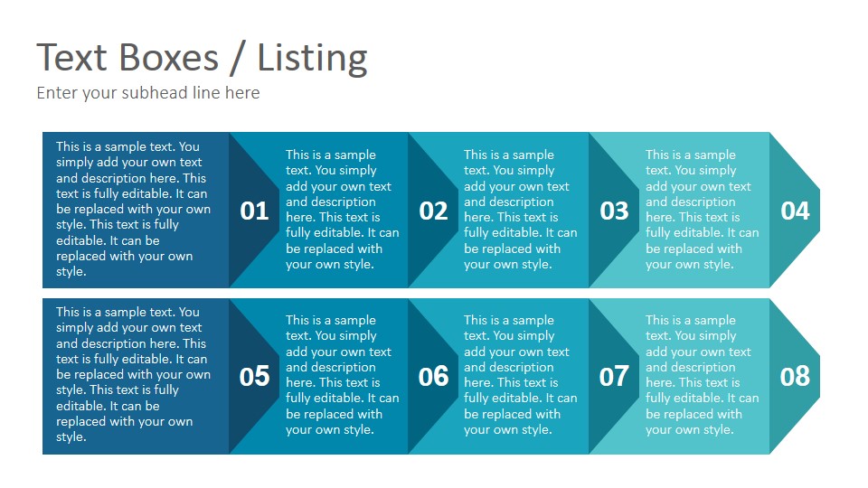Select the text box between 07 and 08
This screenshot has width=868, height=488.
[702, 375]
